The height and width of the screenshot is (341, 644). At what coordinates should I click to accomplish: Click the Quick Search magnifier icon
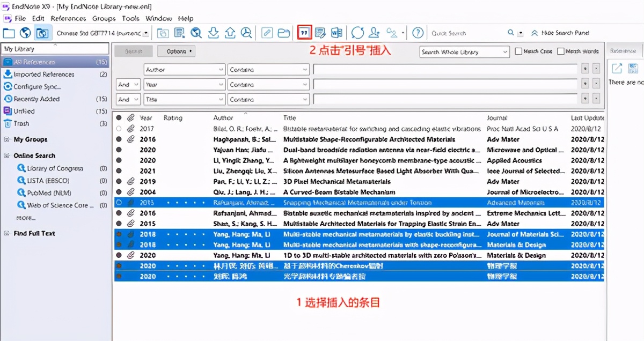[x=511, y=33]
